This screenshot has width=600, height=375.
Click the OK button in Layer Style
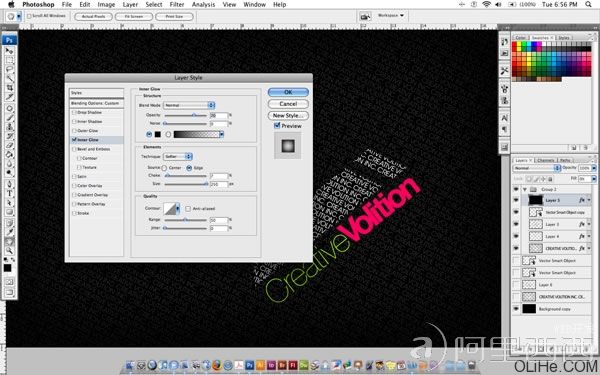tap(288, 92)
